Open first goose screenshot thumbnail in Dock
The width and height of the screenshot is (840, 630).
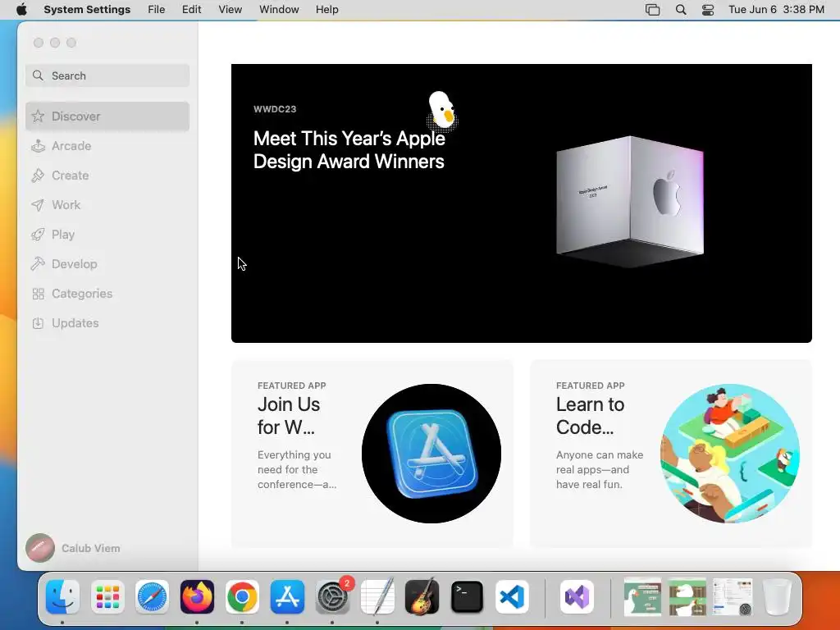click(642, 596)
